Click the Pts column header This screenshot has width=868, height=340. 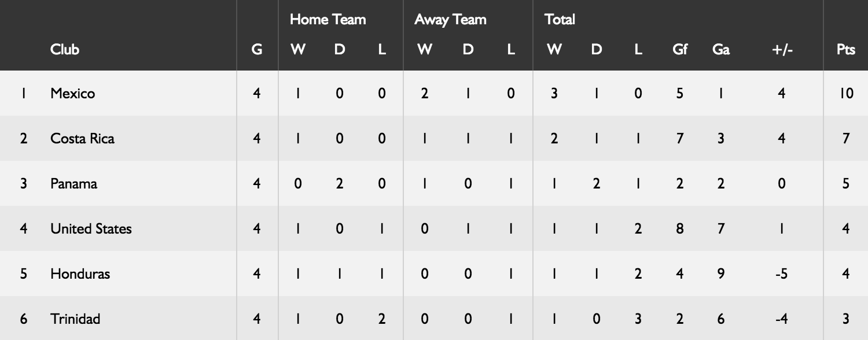click(x=845, y=50)
